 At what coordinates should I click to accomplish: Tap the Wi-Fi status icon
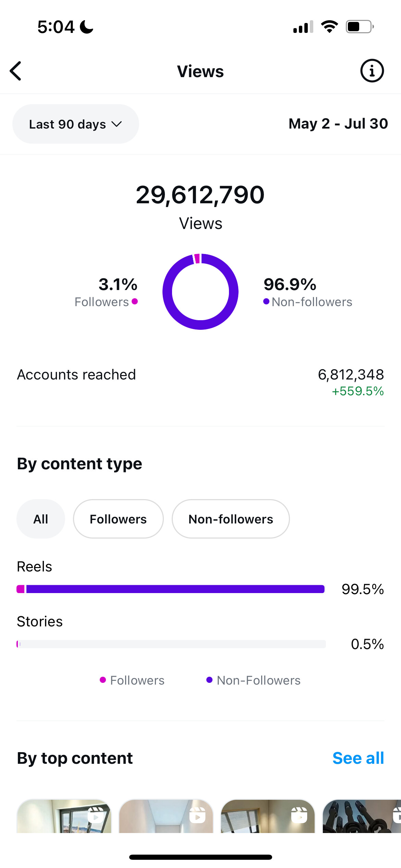329,27
